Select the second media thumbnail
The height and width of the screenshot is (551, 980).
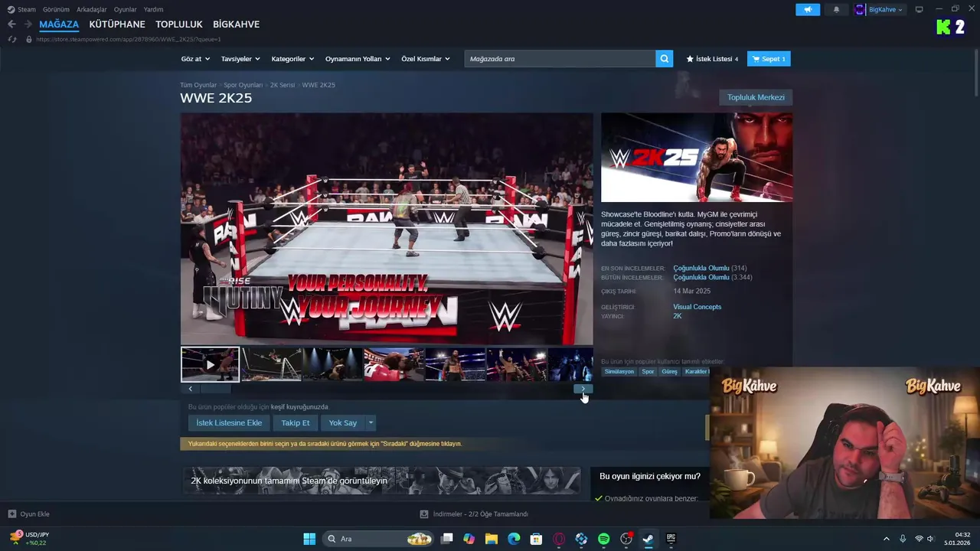271,364
